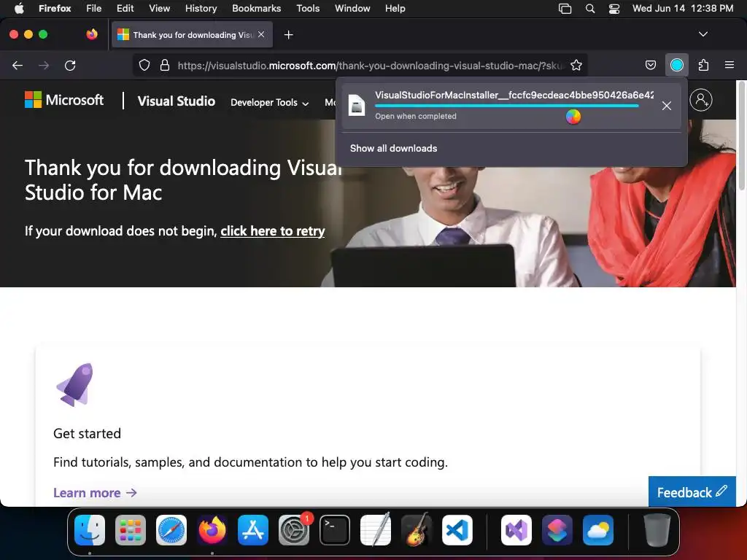Open Finder from the Dock

(90, 530)
